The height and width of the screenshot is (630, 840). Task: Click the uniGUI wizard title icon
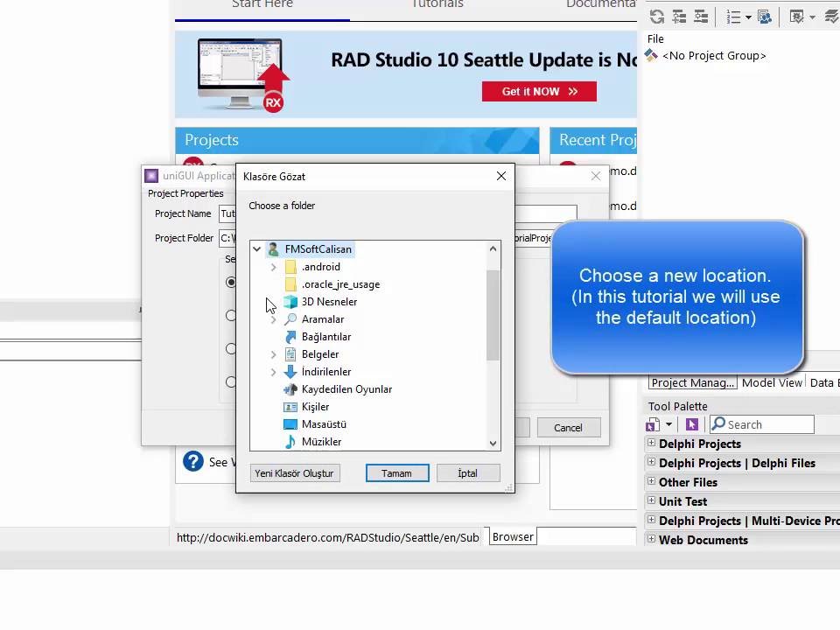[151, 176]
